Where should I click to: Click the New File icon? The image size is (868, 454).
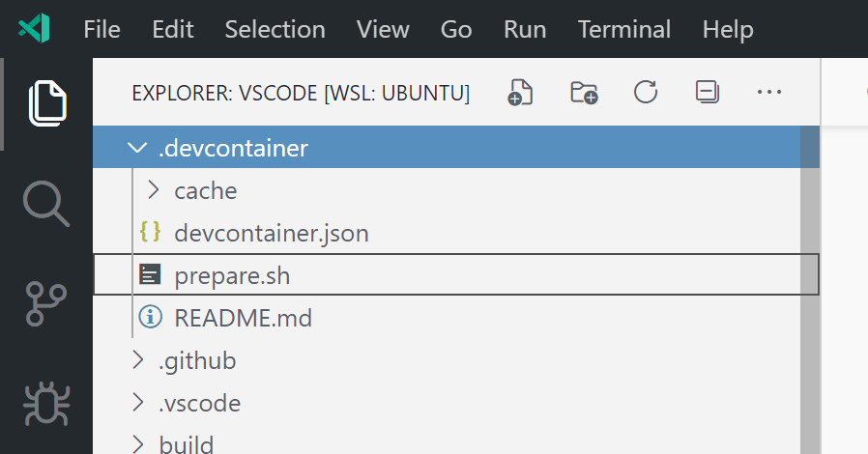pyautogui.click(x=521, y=93)
